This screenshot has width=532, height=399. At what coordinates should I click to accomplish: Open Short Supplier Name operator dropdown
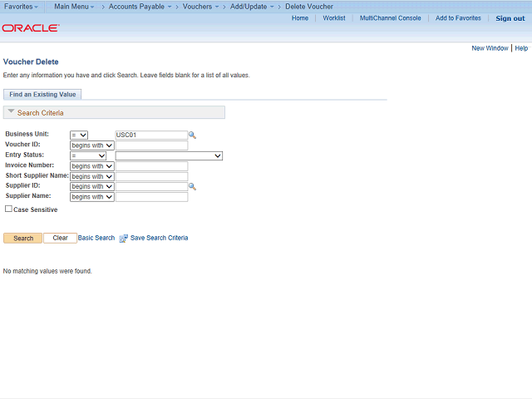click(x=92, y=176)
